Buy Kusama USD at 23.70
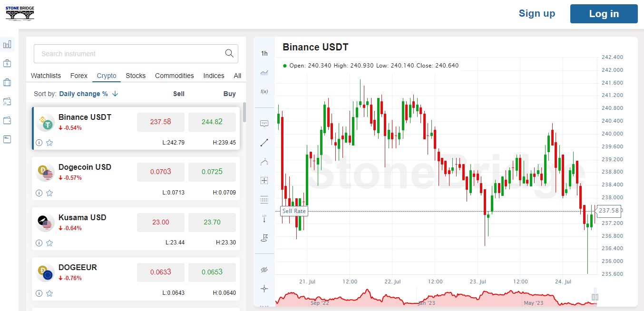Viewport: 644px width, 311px height. click(212, 222)
